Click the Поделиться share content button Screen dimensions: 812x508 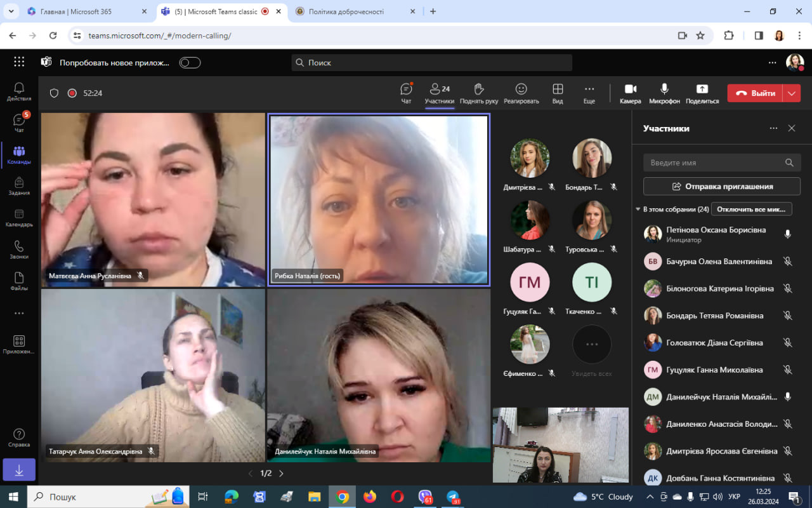(702, 93)
